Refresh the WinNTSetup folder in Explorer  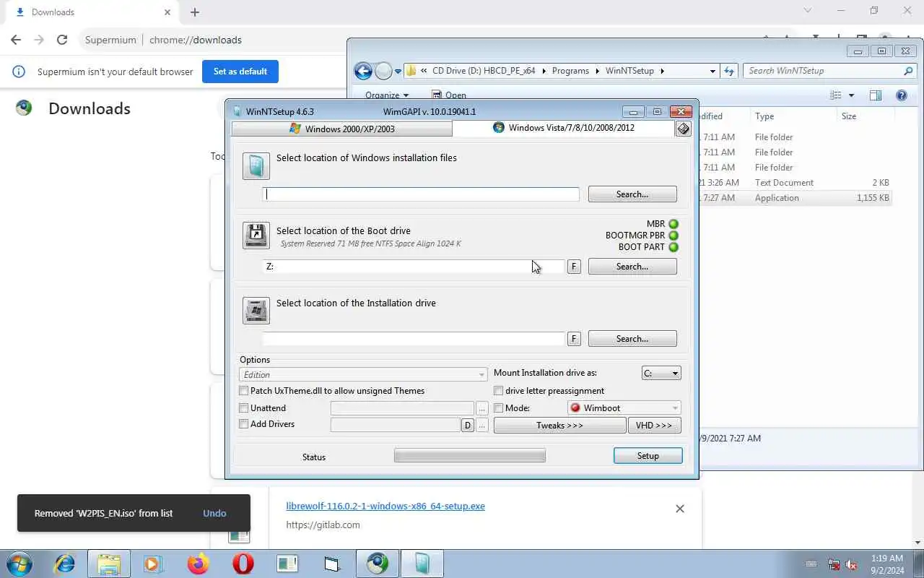click(729, 71)
